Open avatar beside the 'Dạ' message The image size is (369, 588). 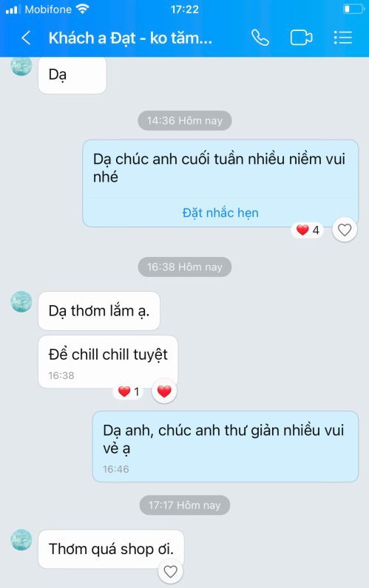(x=21, y=65)
